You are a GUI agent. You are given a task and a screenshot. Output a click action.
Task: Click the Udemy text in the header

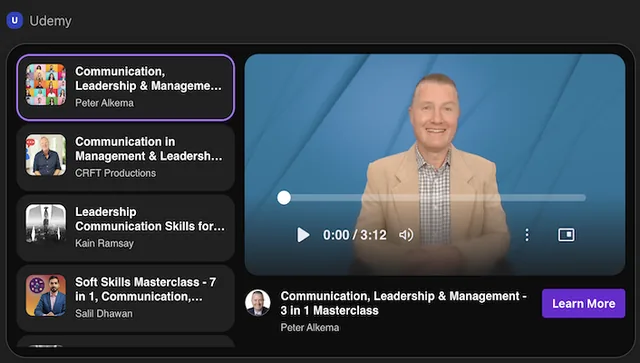coord(51,21)
